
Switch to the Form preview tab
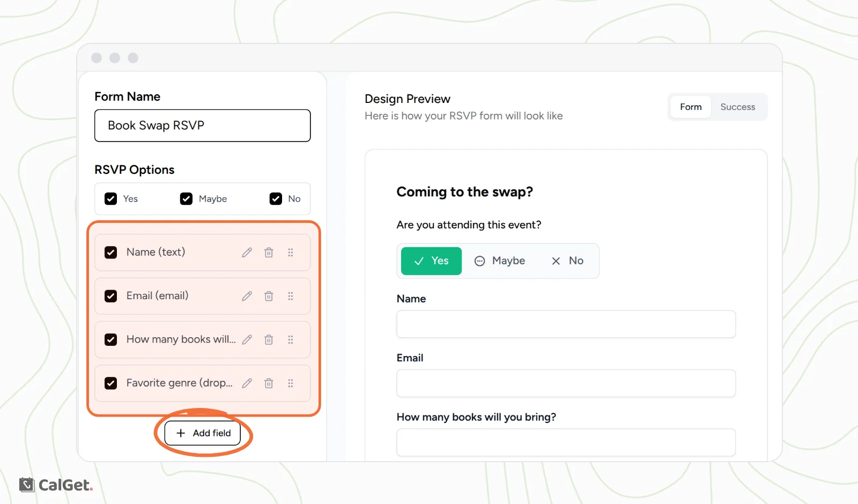coord(691,107)
